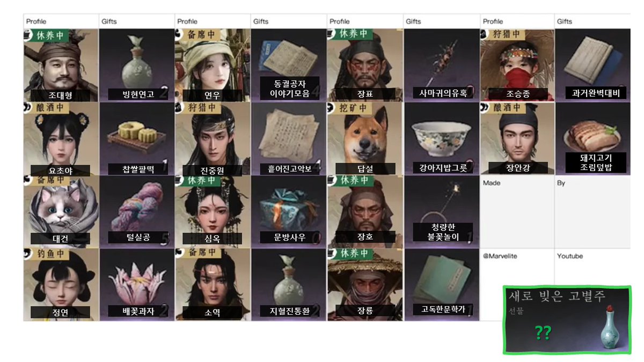Open 조승종's straw-hat portrait

pyautogui.click(x=517, y=65)
